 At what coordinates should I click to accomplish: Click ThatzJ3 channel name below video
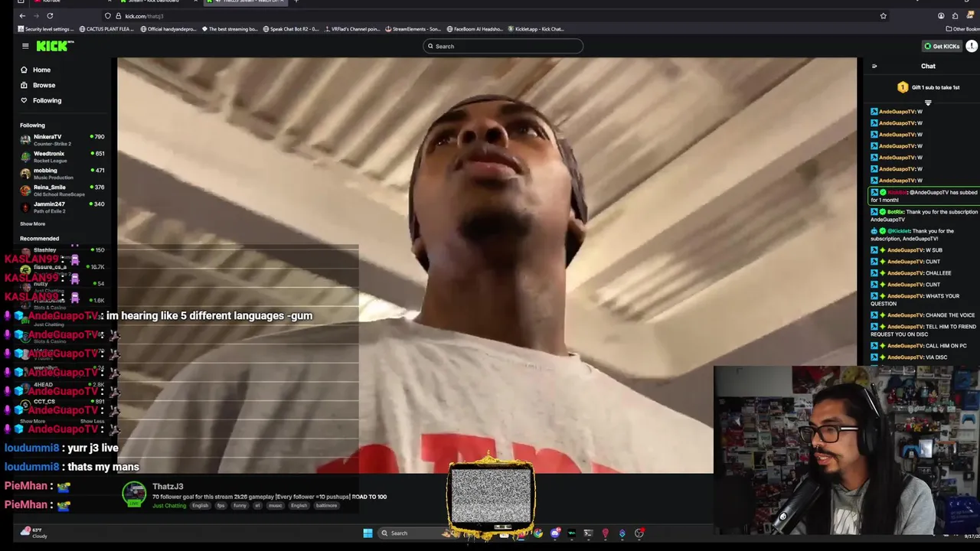pos(168,487)
